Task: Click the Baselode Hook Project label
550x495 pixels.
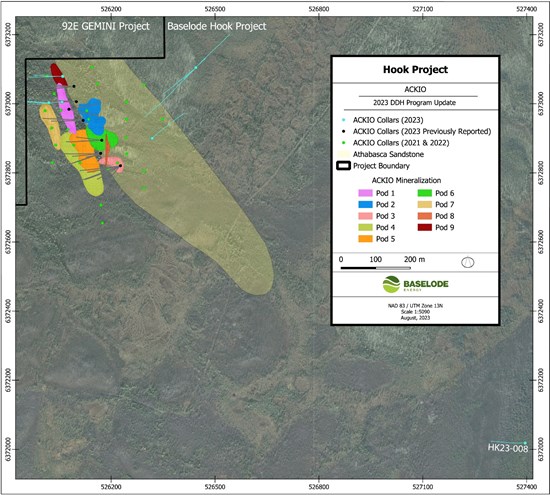Action: click(217, 26)
